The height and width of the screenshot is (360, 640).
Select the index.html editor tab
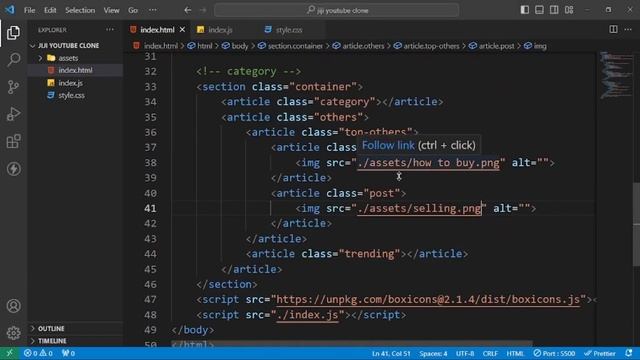(157, 30)
